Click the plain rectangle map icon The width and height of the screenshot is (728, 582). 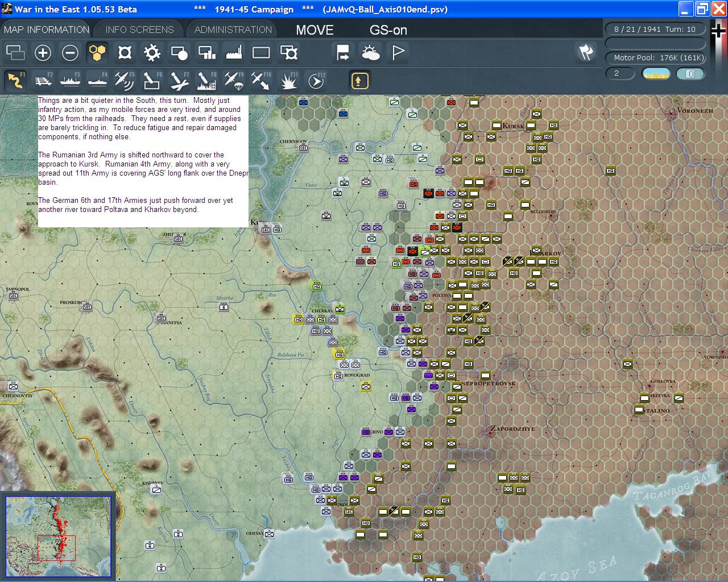(261, 53)
